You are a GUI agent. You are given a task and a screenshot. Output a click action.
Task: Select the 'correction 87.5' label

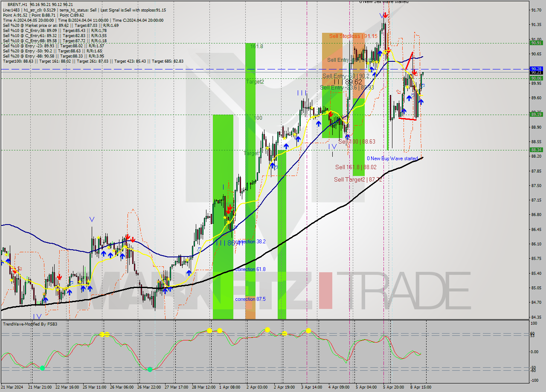250,299
